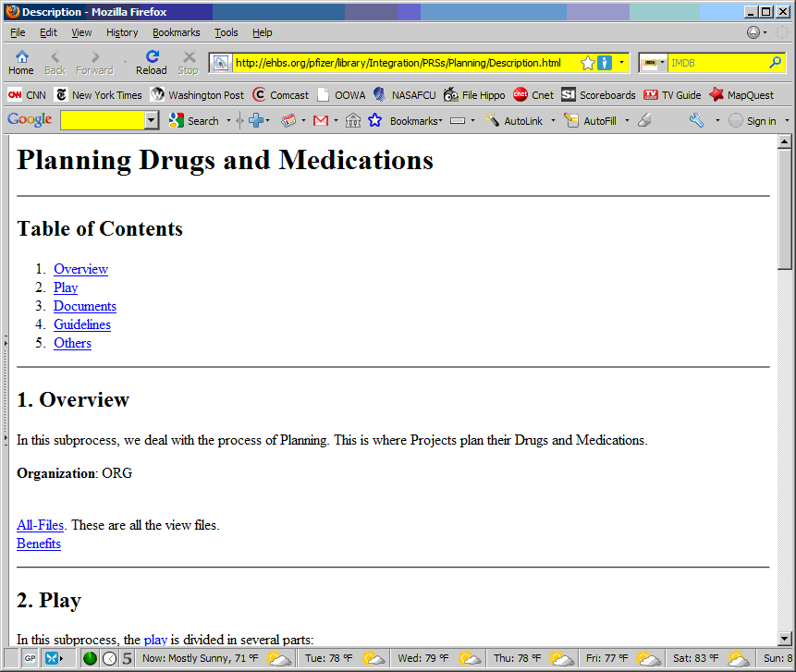Open the Scoreboards bookmark
Image resolution: width=796 pixels, height=672 pixels.
tap(598, 95)
